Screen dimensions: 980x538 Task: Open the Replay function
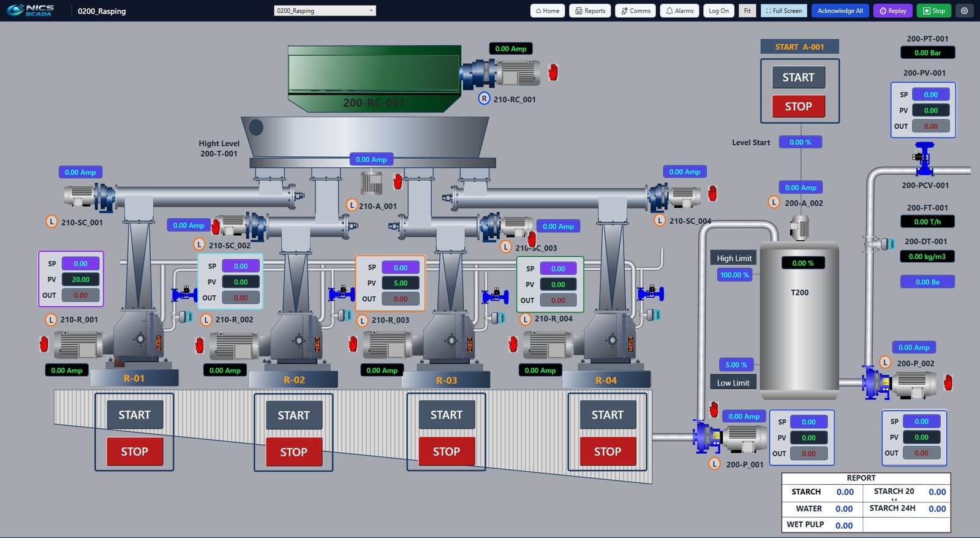893,10
